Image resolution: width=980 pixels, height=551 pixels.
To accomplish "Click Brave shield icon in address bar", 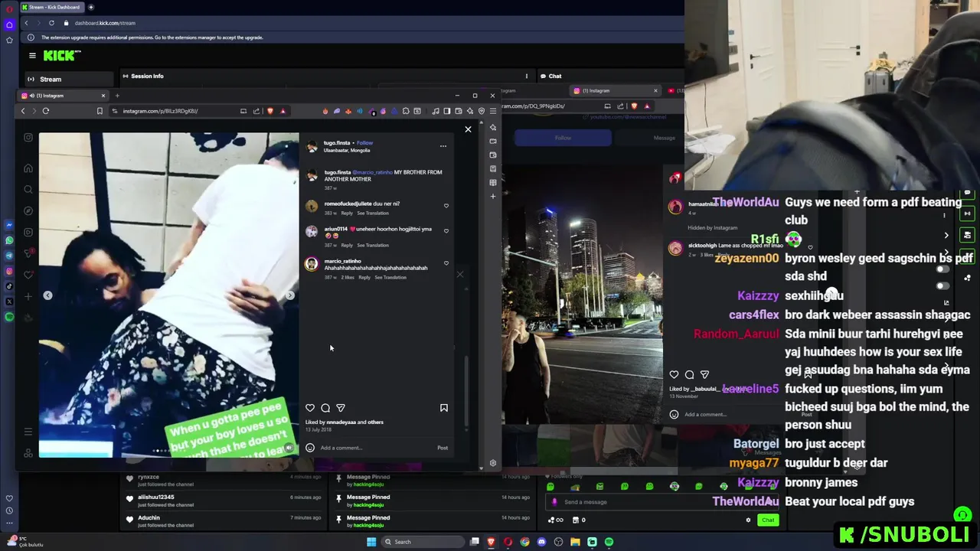I will 269,111.
